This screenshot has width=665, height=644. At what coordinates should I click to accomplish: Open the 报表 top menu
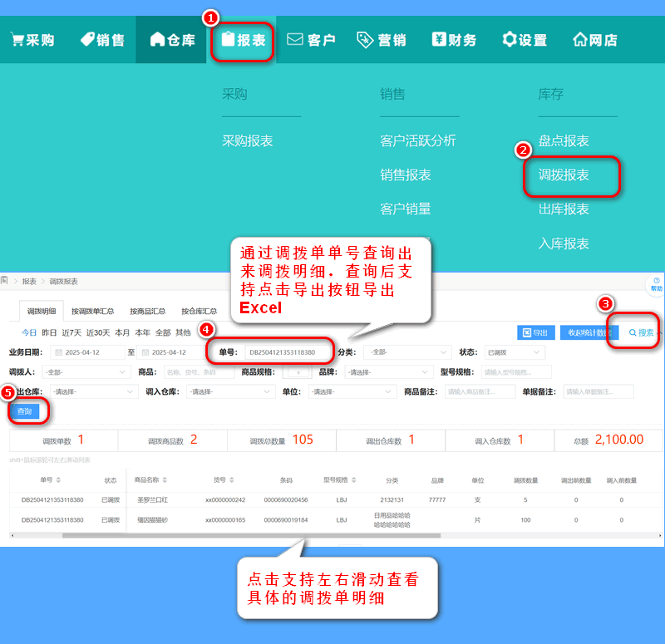[x=243, y=40]
